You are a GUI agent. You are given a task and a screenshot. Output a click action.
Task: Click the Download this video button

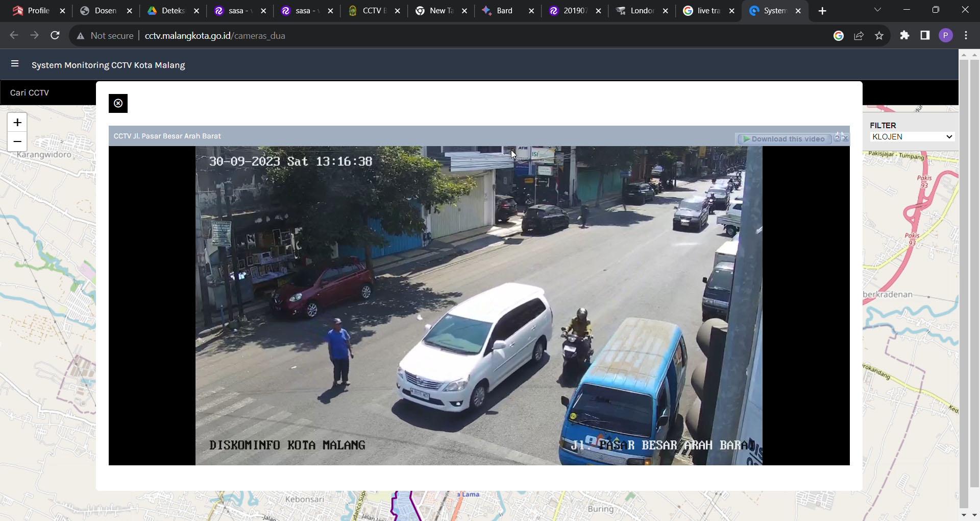[x=783, y=139]
